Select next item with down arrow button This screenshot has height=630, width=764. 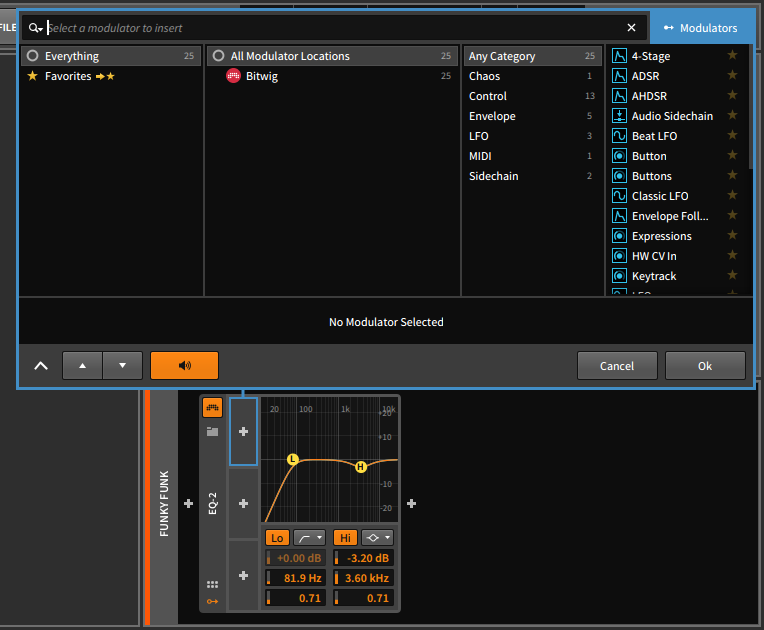122,365
